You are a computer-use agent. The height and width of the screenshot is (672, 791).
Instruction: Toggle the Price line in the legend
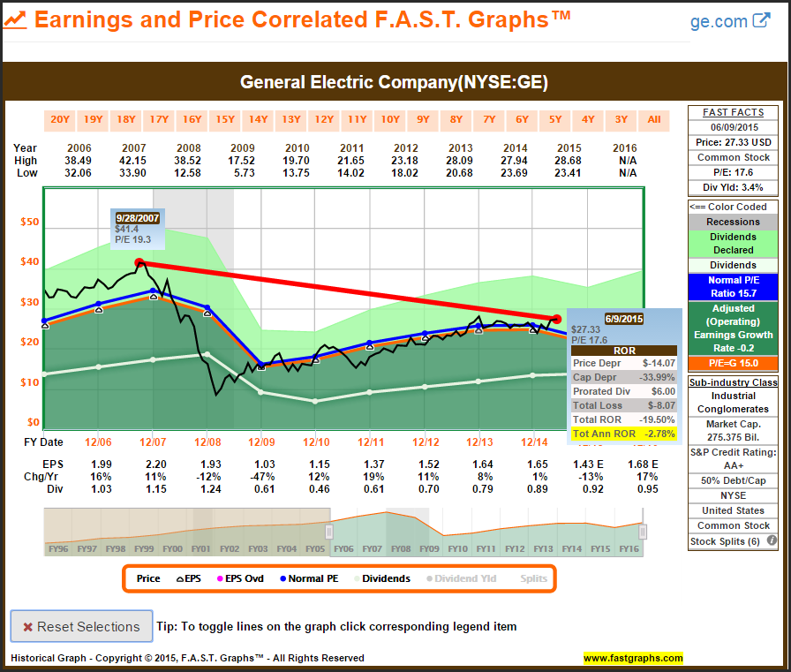tap(148, 578)
